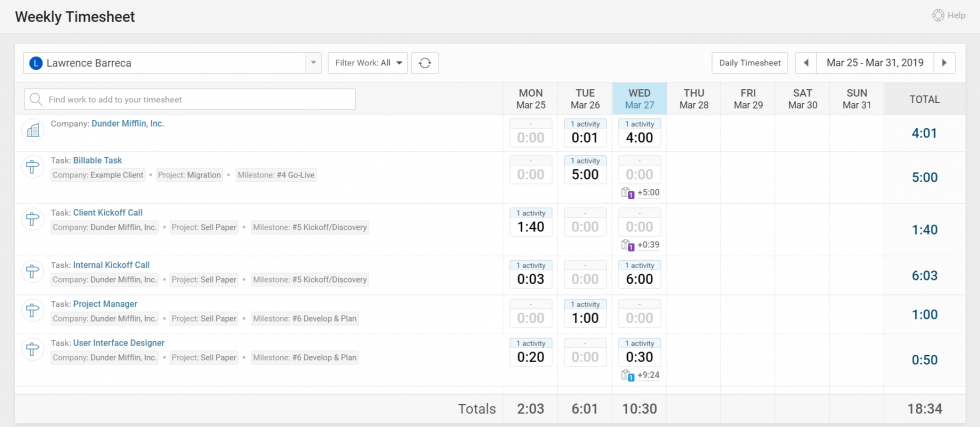Click the Milestone: #4 Go-Live tag
The width and height of the screenshot is (980, 427).
[276, 175]
